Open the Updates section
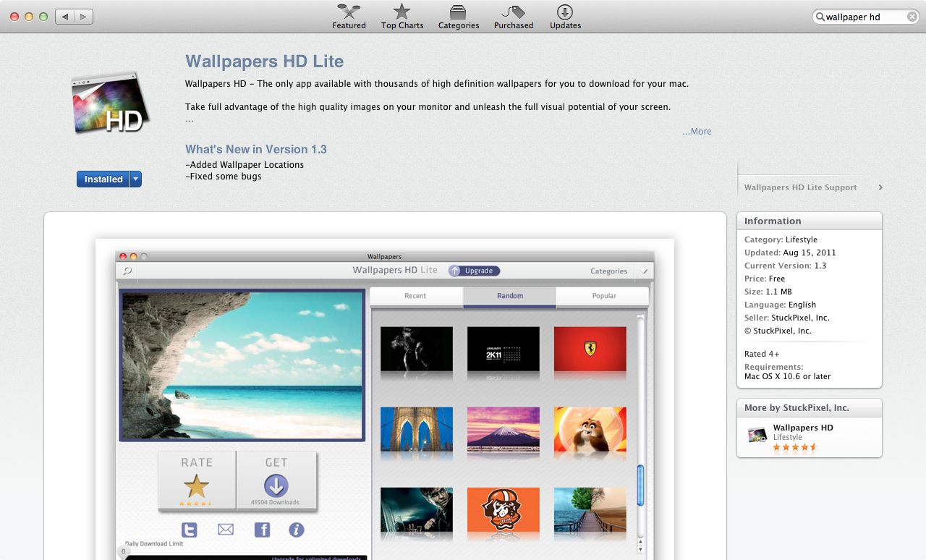The height and width of the screenshot is (560, 926). [565, 16]
